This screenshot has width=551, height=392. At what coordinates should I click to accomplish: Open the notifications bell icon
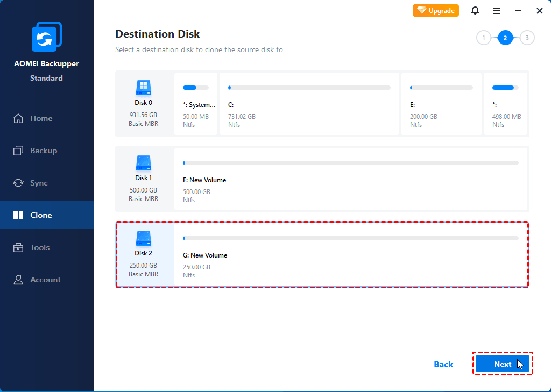coord(475,11)
